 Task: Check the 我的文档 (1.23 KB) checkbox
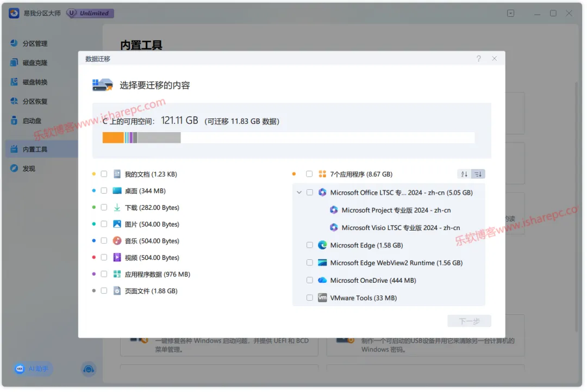(x=104, y=174)
